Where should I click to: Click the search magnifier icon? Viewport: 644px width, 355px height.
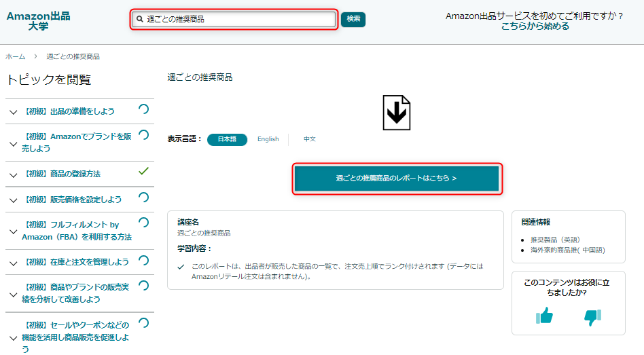coord(140,19)
